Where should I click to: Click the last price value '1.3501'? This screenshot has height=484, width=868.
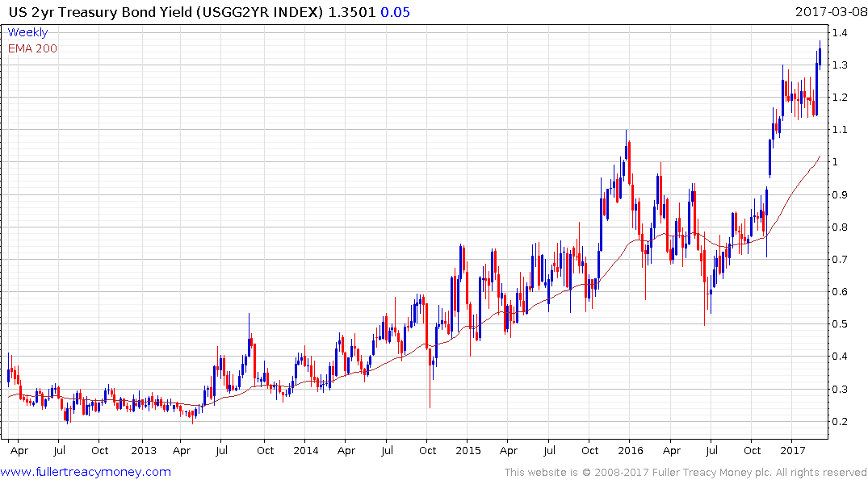coord(352,12)
